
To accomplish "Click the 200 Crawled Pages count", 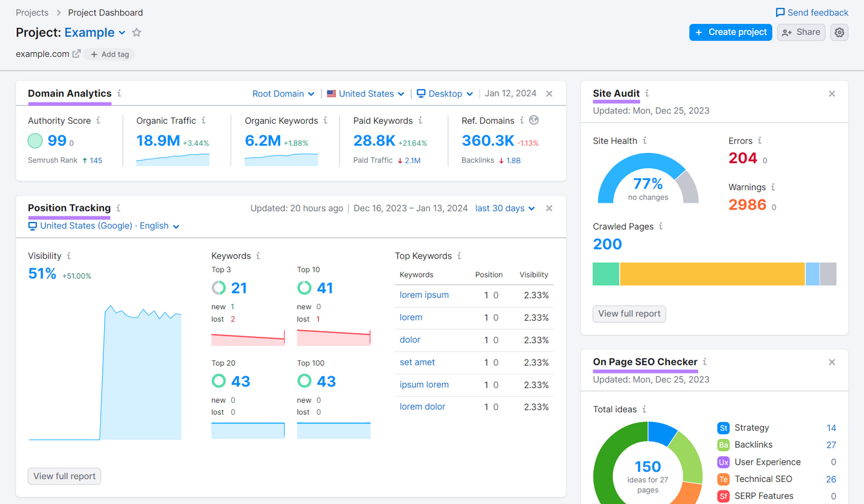I will point(607,244).
